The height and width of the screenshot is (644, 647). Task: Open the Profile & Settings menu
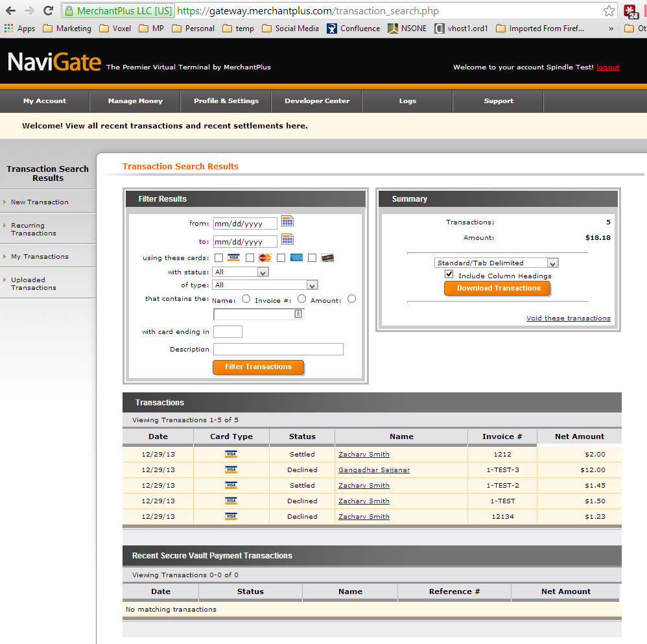(226, 101)
